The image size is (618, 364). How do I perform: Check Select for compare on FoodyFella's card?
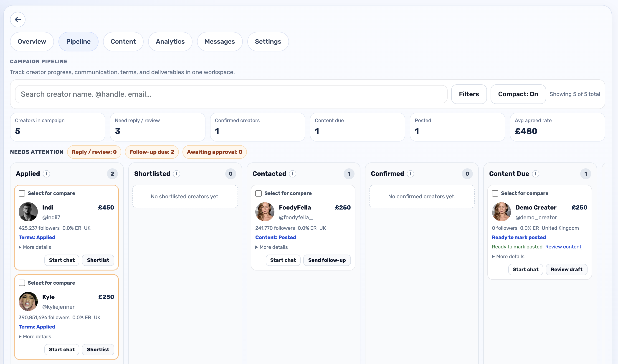(x=258, y=193)
